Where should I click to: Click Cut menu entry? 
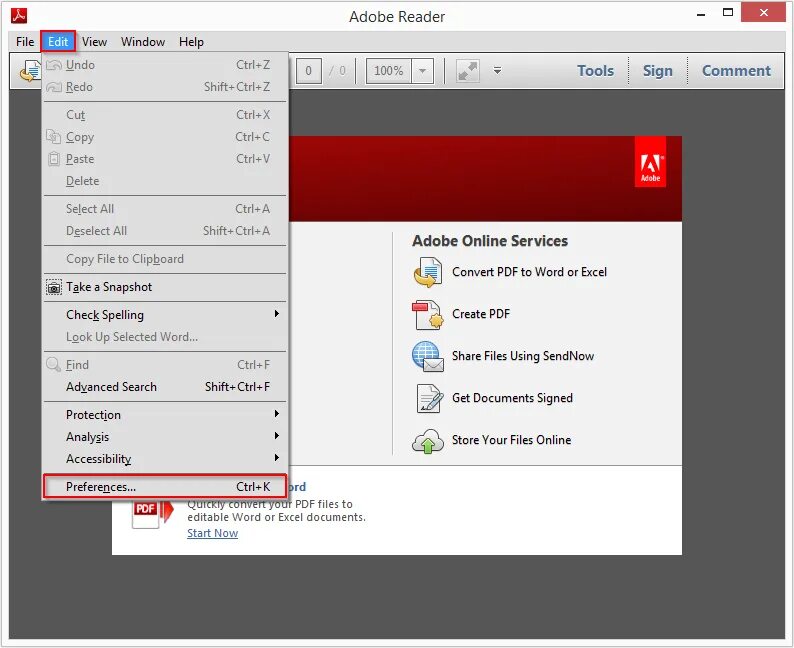point(165,115)
